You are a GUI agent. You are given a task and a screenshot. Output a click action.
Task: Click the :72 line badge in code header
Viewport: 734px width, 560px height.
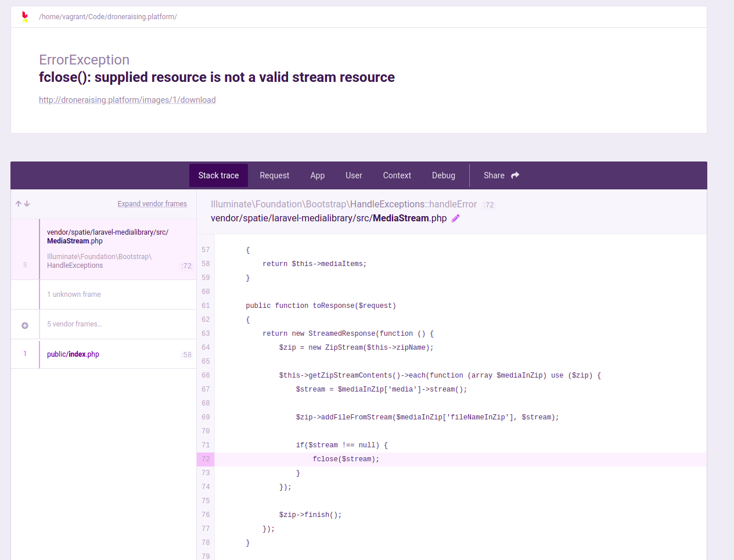click(x=489, y=205)
